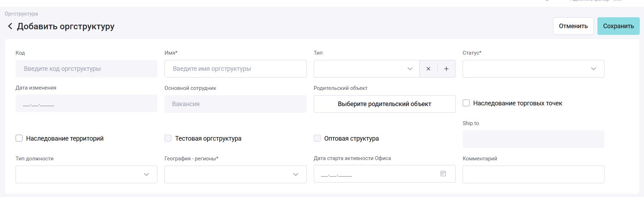Image resolution: width=644 pixels, height=197 pixels.
Task: Check the Тестовая оргструктура box
Action: [168, 138]
